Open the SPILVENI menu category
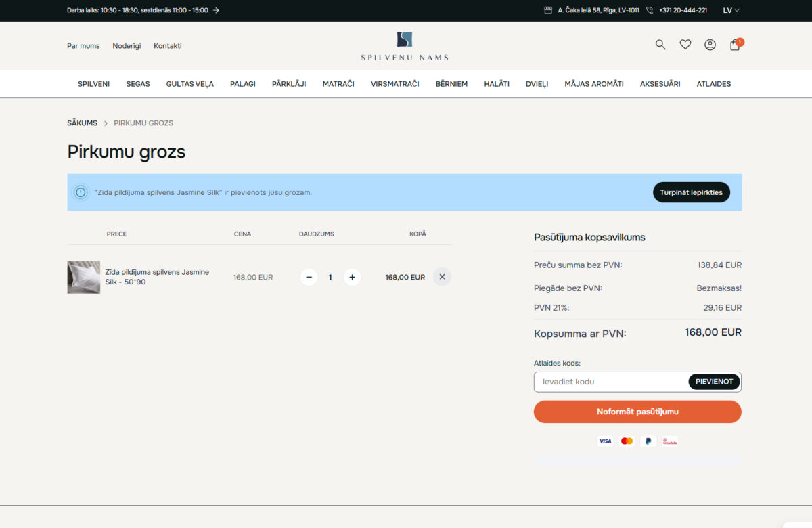The width and height of the screenshot is (812, 528). pyautogui.click(x=93, y=84)
